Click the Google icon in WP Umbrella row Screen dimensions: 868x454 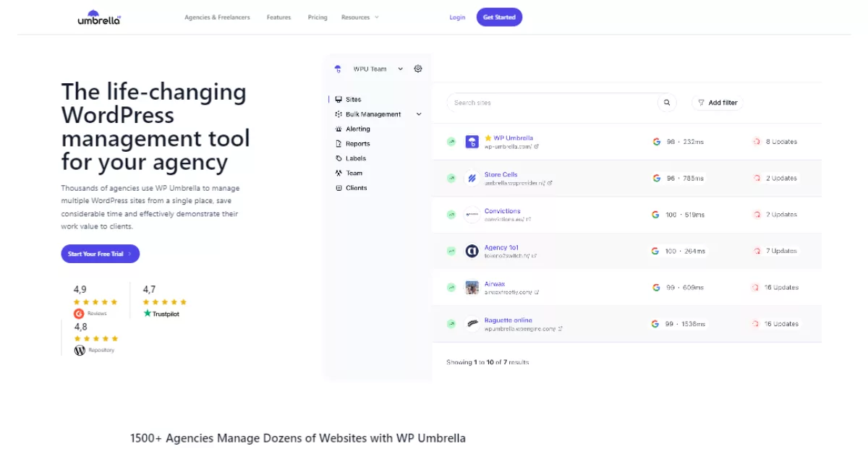[x=656, y=142]
